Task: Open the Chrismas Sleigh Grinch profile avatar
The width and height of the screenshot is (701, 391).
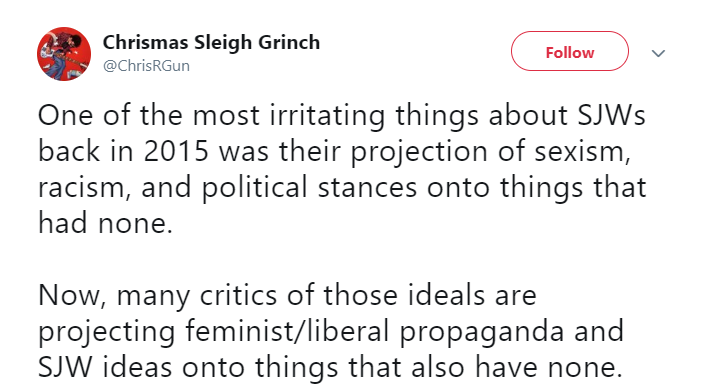Action: (x=64, y=54)
